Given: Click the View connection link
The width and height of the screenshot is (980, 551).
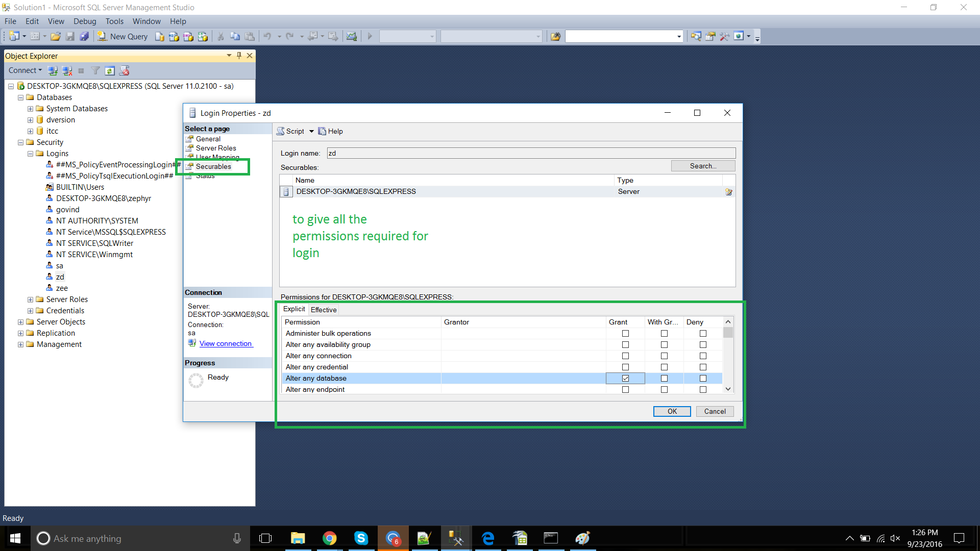Looking at the screenshot, I should point(226,343).
